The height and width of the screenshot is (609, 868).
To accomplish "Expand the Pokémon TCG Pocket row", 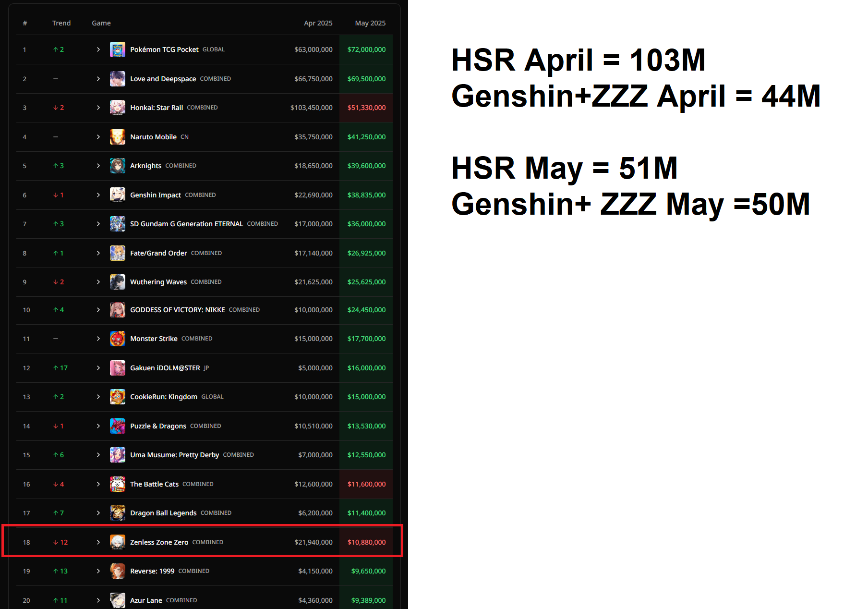I will click(x=98, y=49).
